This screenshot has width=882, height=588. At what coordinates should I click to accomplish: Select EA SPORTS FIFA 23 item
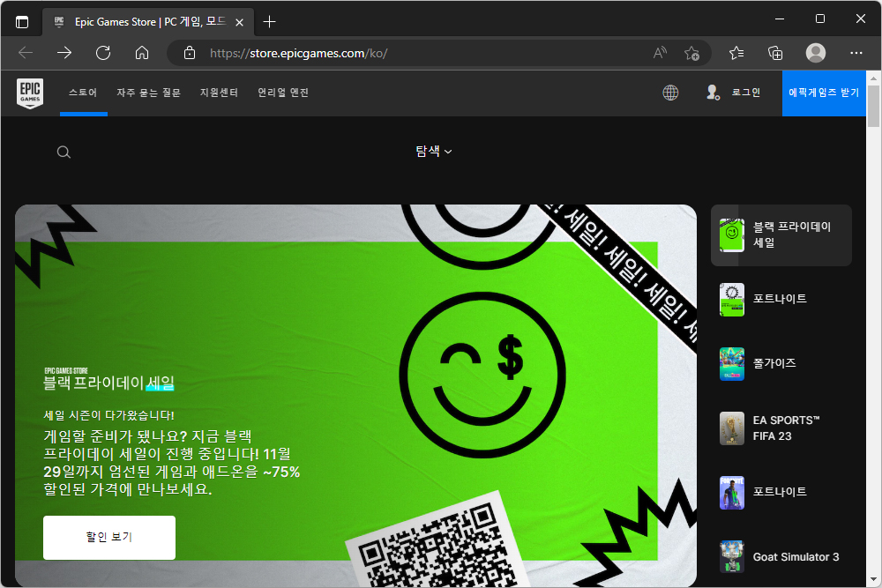coord(781,428)
